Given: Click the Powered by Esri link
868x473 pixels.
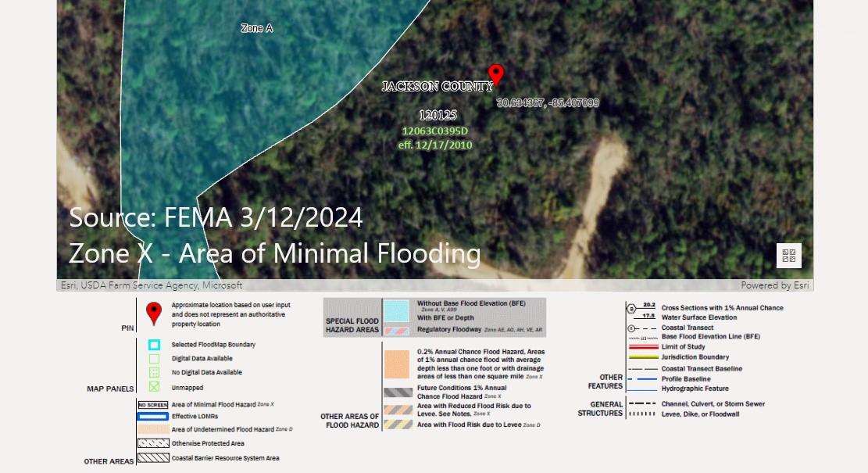Looking at the screenshot, I should 776,285.
